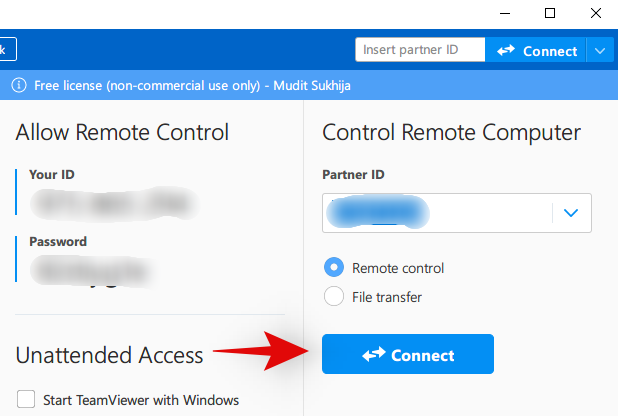618x416 pixels.
Task: Focus the Insert partner ID field
Action: tap(420, 50)
